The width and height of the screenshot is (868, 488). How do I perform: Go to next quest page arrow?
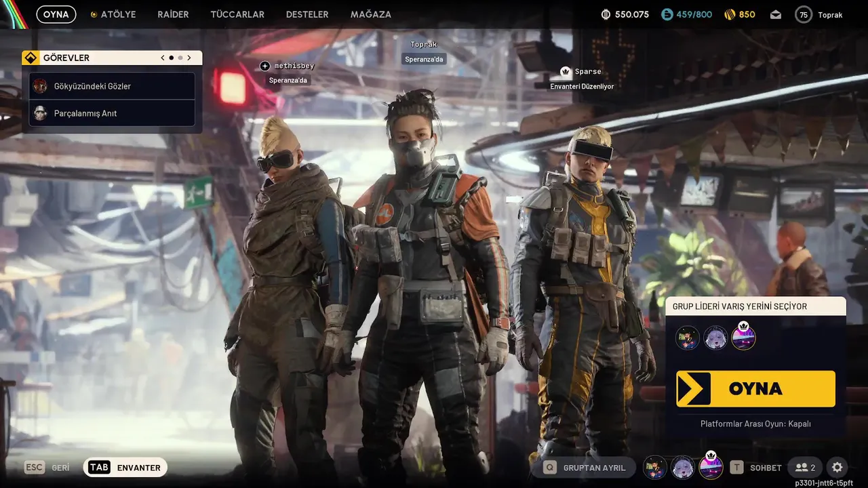click(189, 58)
